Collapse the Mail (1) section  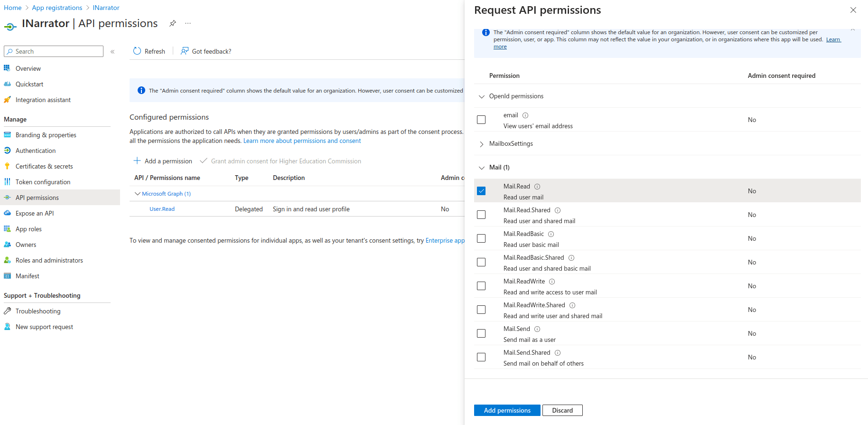tap(482, 168)
